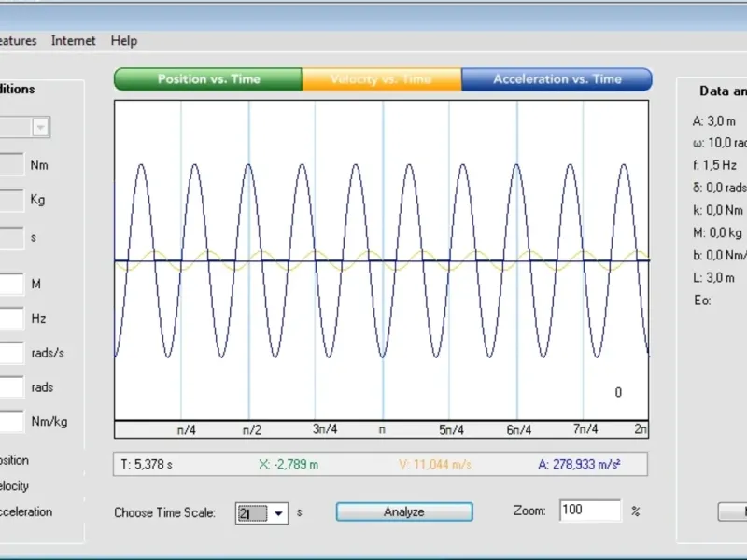Image resolution: width=747 pixels, height=560 pixels.
Task: Click the π/4 axis label on graph
Action: tap(186, 430)
